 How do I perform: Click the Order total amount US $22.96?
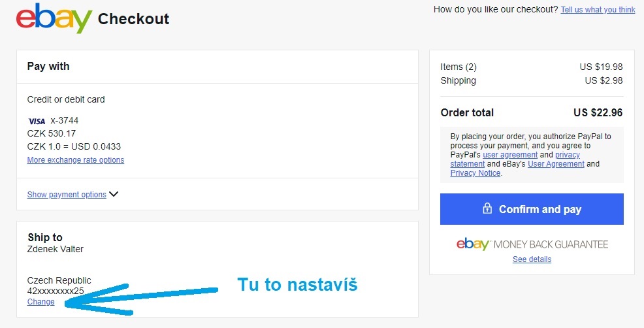coord(598,112)
